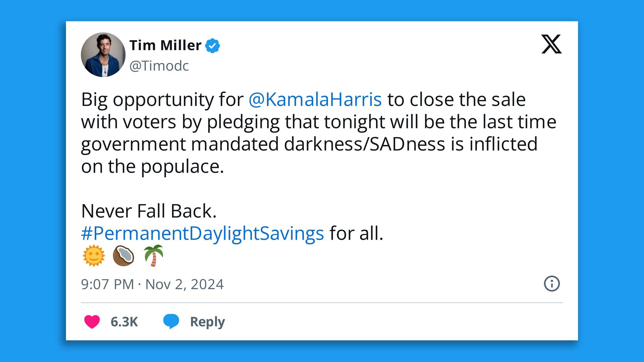
Task: Click the sun emoji
Action: (94, 256)
